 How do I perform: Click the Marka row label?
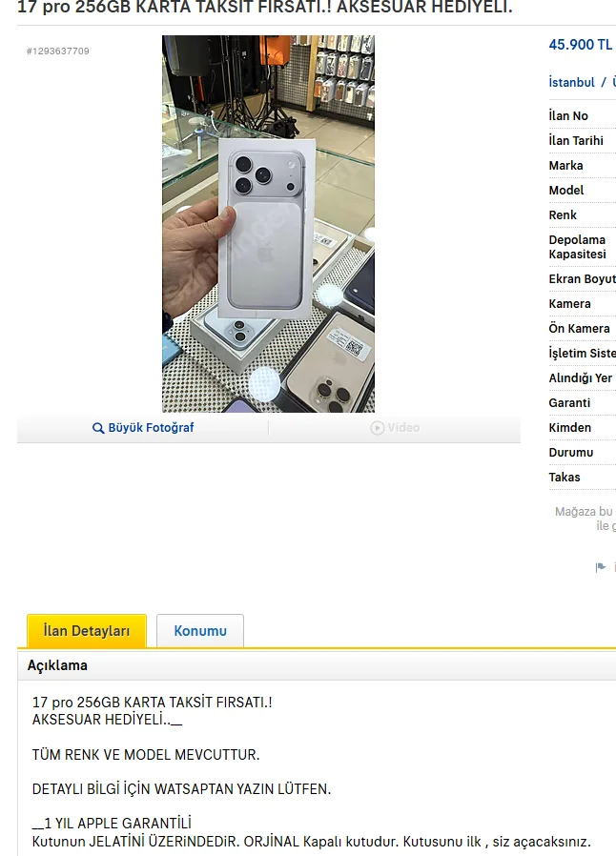point(565,166)
